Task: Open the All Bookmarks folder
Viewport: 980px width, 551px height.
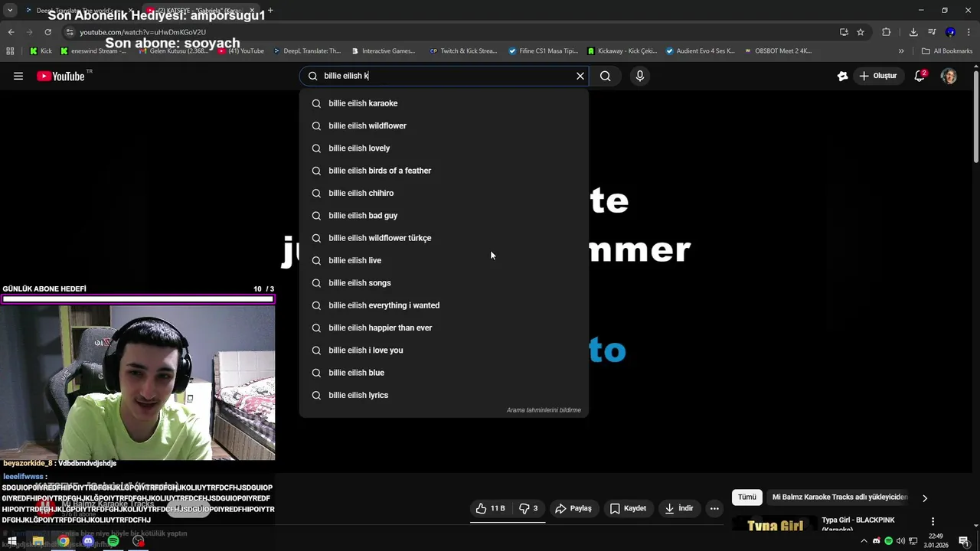Action: [x=947, y=51]
